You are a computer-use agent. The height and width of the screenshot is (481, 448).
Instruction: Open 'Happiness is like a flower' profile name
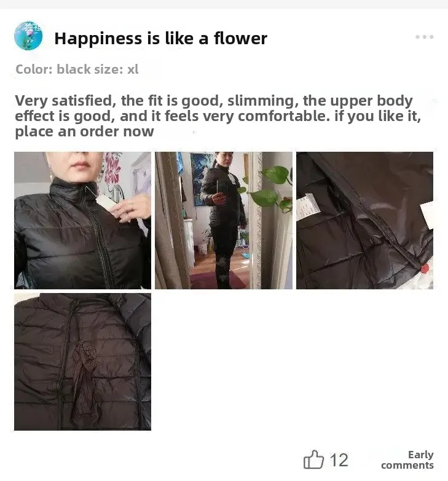[160, 39]
